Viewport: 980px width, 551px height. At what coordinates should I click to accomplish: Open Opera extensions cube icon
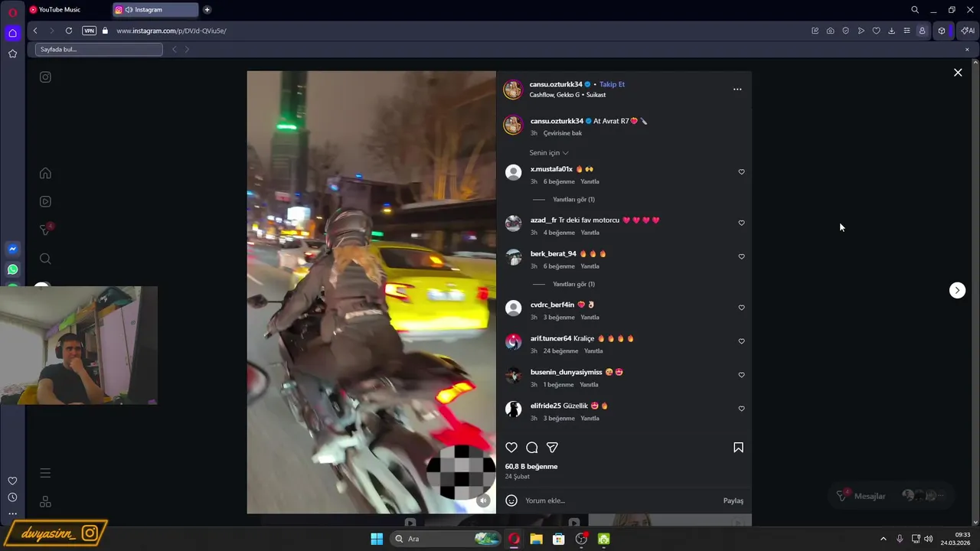942,31
